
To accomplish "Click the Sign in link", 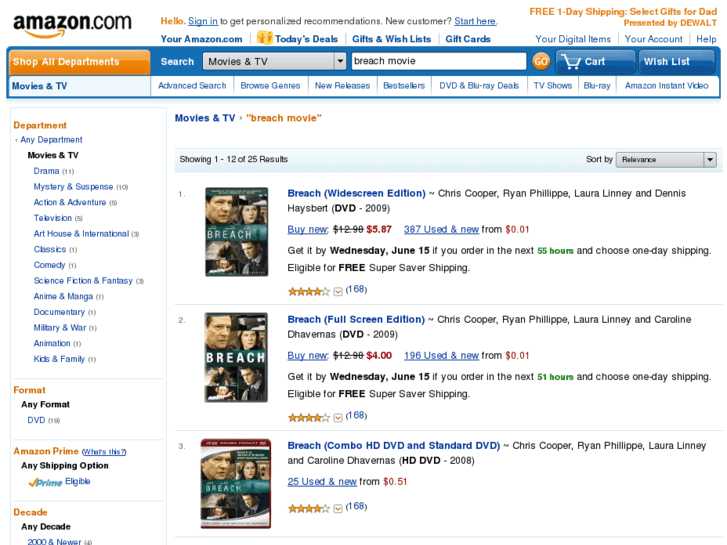I will tap(203, 21).
